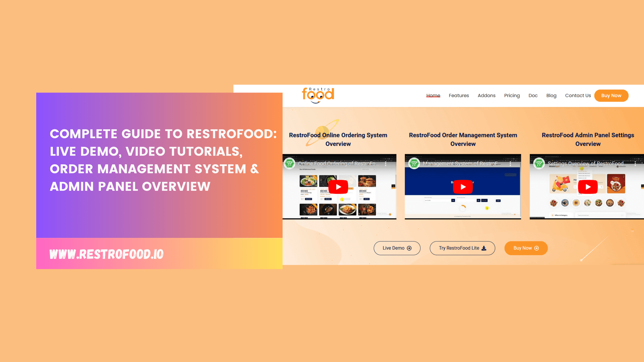Image resolution: width=644 pixels, height=362 pixels.
Task: Play the Order Management System video
Action: click(463, 186)
